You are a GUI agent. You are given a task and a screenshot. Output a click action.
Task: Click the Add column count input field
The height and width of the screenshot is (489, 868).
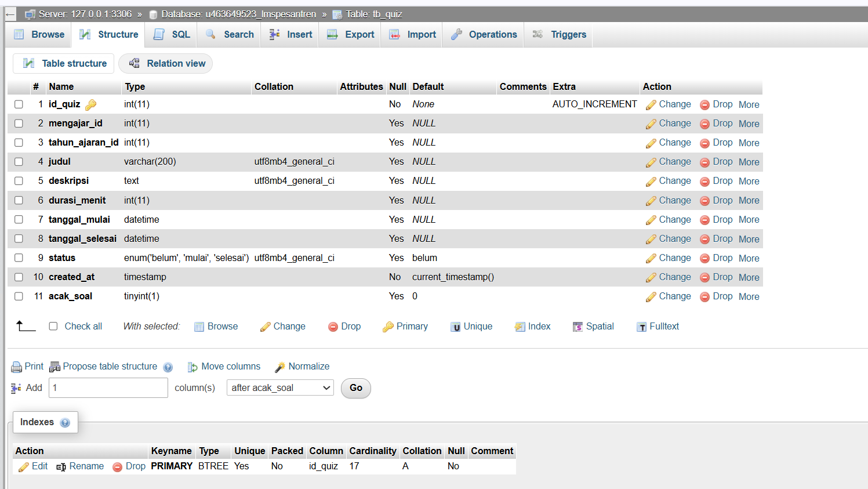click(x=108, y=388)
